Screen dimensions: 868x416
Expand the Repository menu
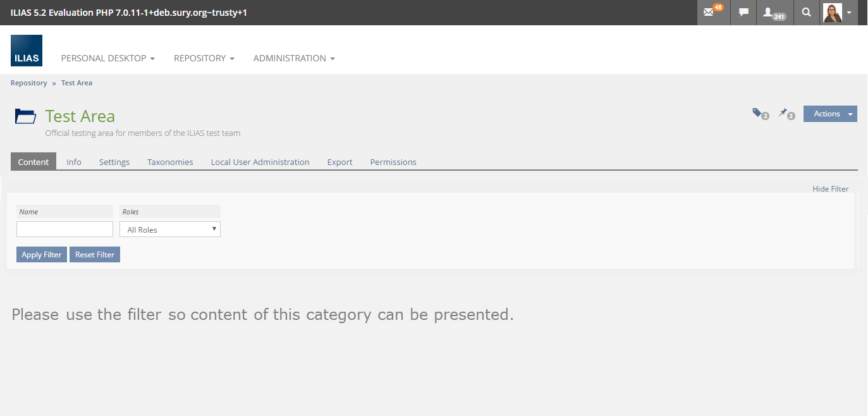pyautogui.click(x=204, y=58)
